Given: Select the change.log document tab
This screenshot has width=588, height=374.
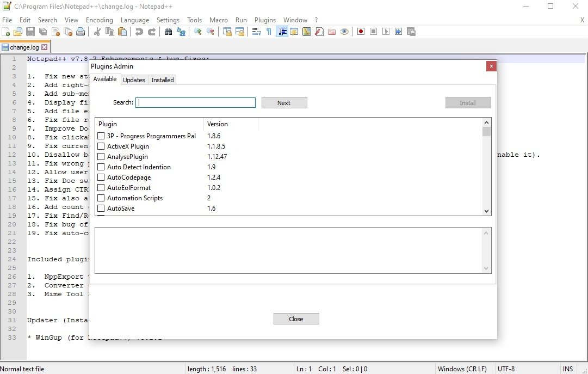Looking at the screenshot, I should point(24,47).
